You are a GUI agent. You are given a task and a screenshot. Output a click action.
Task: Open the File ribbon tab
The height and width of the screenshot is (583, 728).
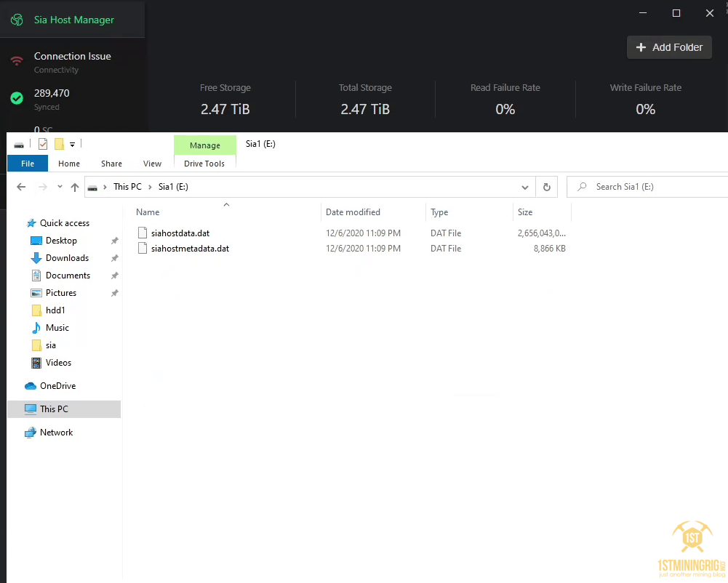click(x=28, y=164)
